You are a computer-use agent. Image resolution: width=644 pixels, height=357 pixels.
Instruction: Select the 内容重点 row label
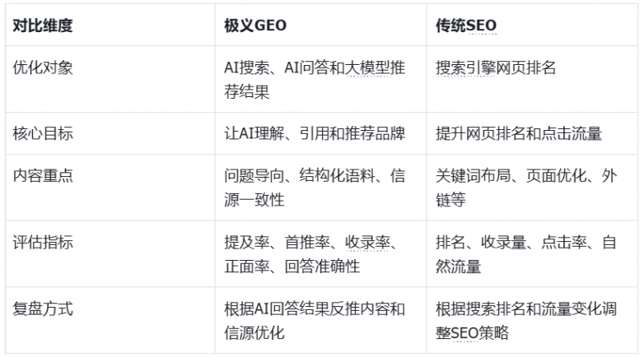click(x=43, y=176)
